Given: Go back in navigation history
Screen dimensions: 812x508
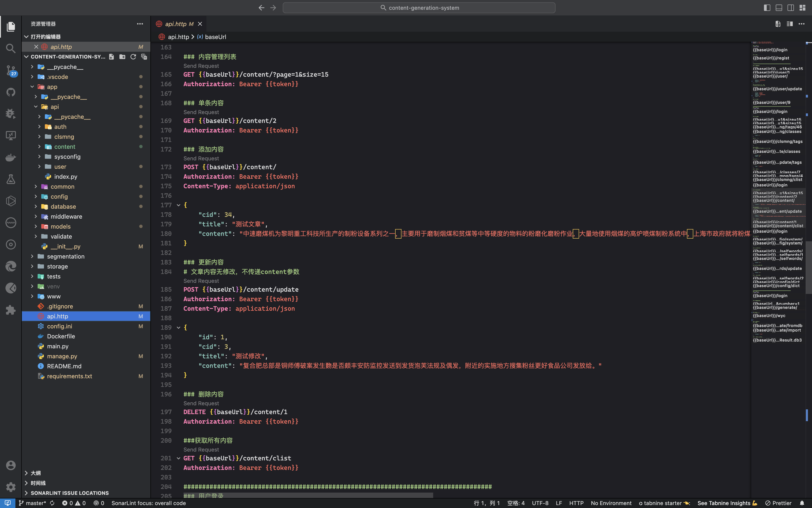Looking at the screenshot, I should [261, 8].
